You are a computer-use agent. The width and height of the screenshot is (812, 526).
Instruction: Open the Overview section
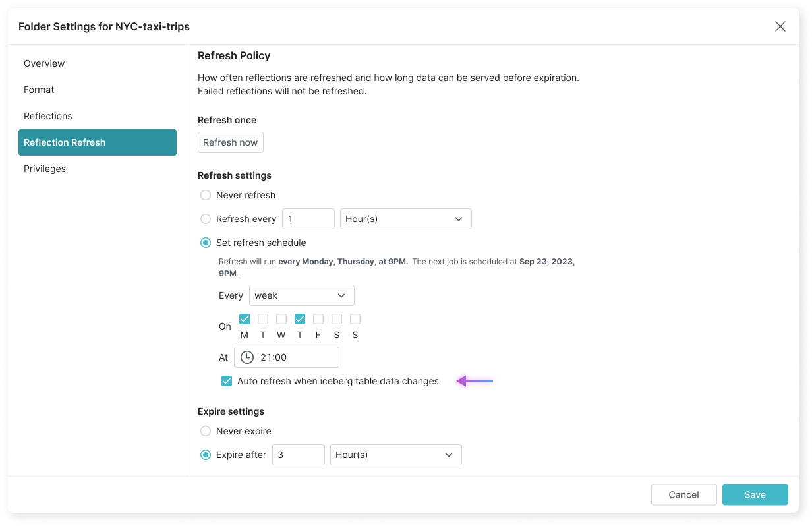click(98, 63)
